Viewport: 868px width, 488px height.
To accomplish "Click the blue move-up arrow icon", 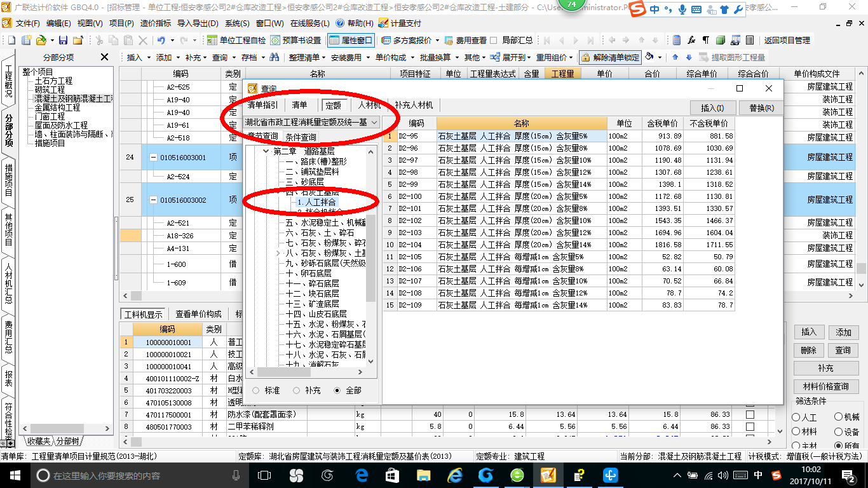I will tap(675, 57).
